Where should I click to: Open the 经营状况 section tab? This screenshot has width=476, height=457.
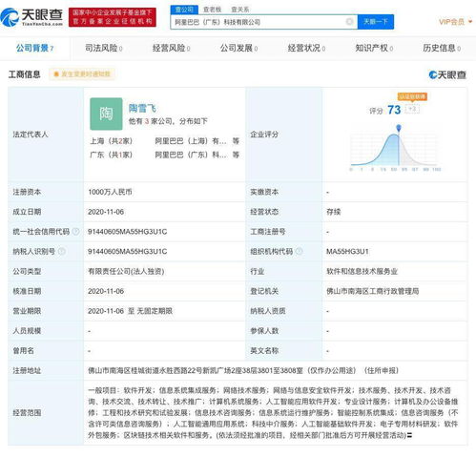(306, 49)
